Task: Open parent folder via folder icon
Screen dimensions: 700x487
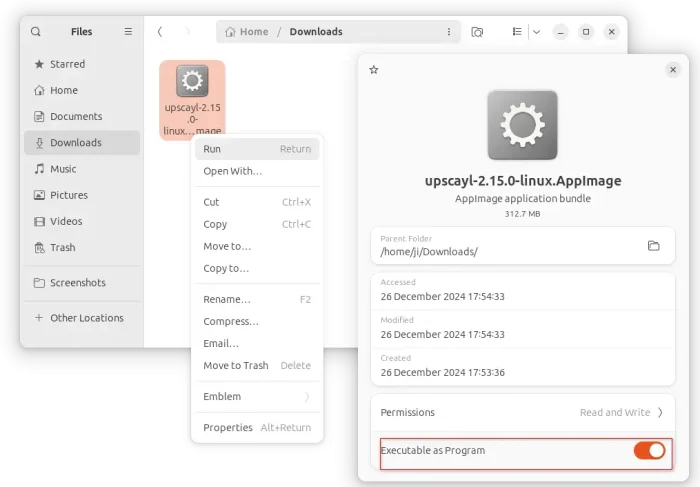Action: coord(654,246)
